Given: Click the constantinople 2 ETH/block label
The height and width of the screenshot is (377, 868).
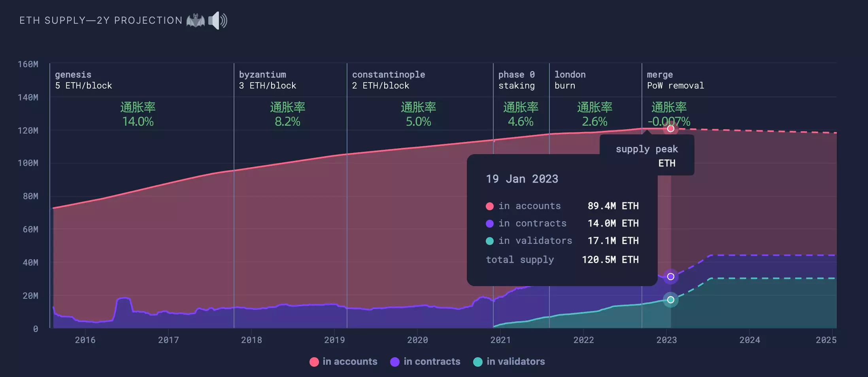Looking at the screenshot, I should click(389, 80).
